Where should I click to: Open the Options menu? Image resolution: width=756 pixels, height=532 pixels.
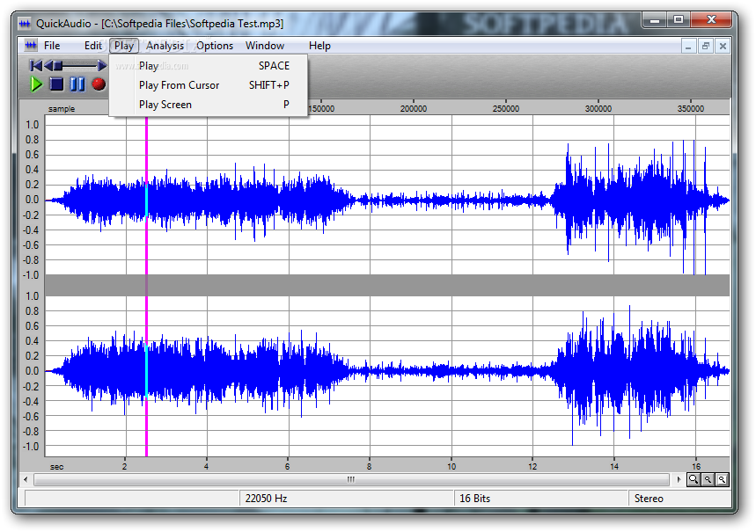215,46
